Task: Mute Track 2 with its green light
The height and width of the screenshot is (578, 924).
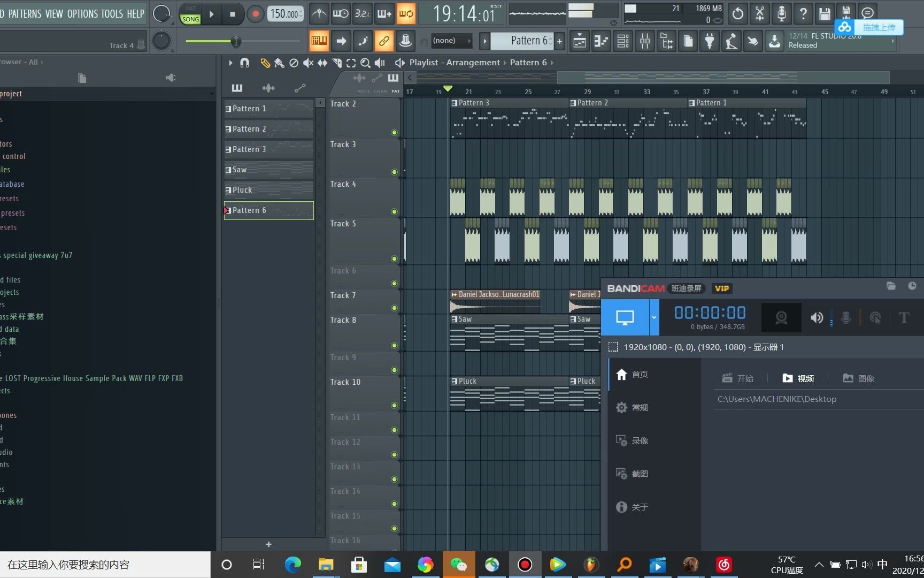Action: 394,132
